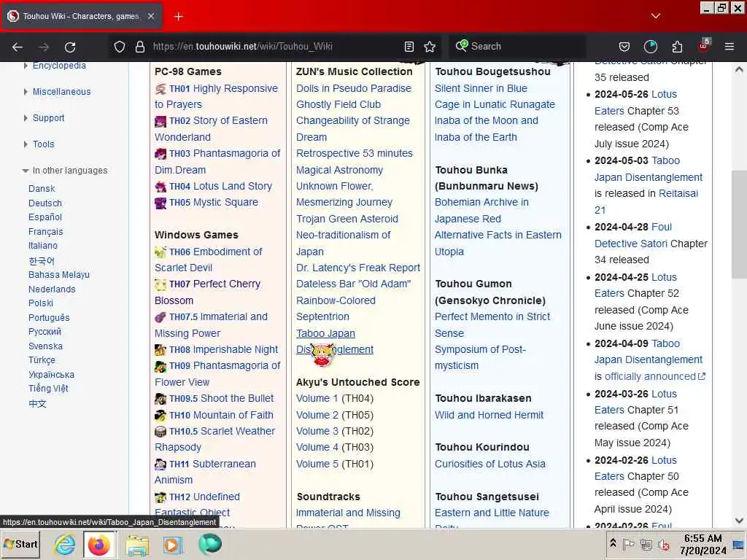Click the Search box in toolbar

517,47
